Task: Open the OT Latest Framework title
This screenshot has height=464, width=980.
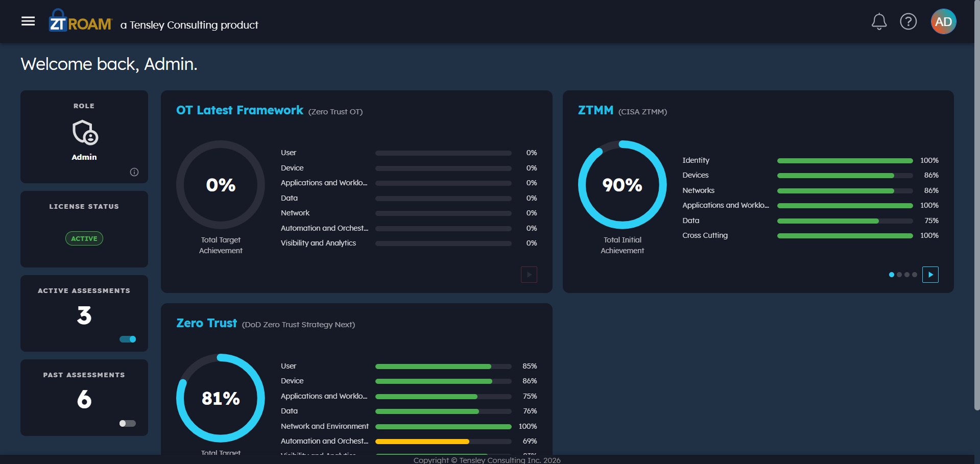Action: point(240,110)
